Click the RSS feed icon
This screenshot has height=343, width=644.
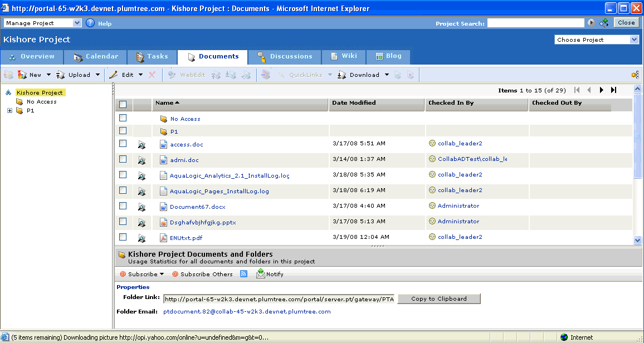tap(243, 273)
